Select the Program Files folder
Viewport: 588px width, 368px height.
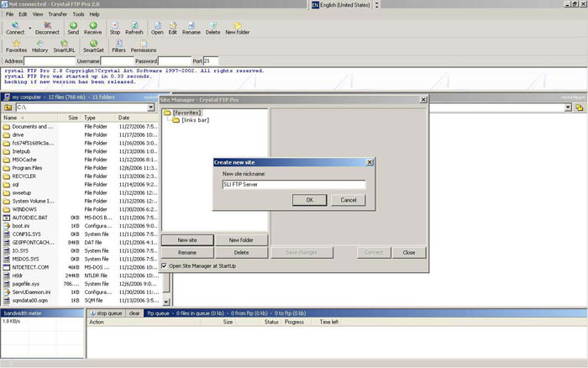point(27,168)
